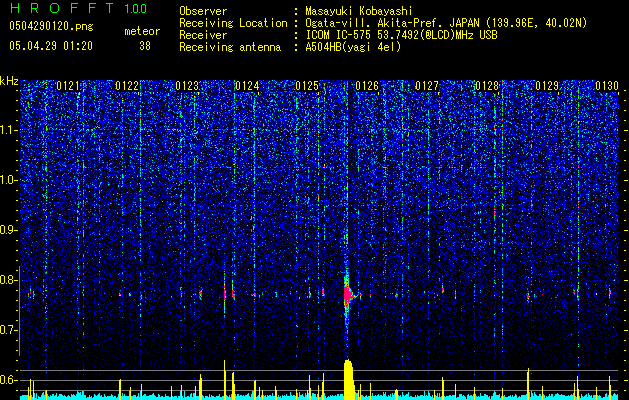
Task: Select the file name 0504290120.png
Action: pos(51,27)
